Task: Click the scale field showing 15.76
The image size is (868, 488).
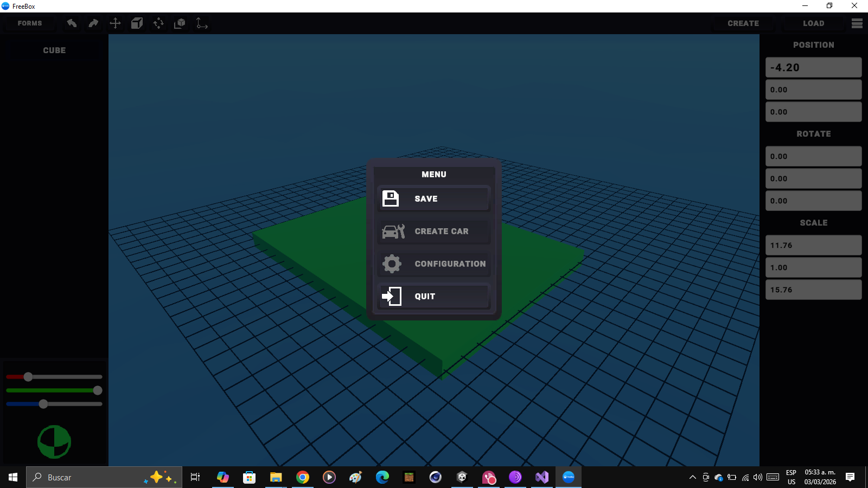Action: pyautogui.click(x=814, y=290)
